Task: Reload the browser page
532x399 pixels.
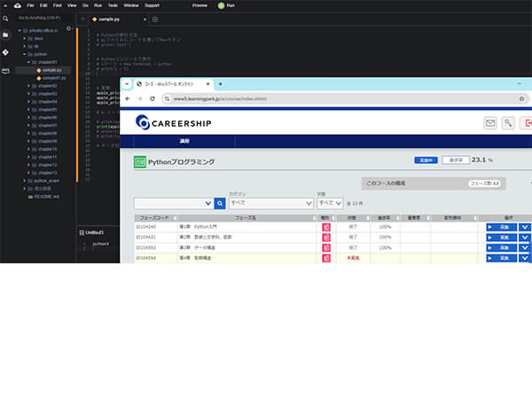Action: (x=153, y=98)
